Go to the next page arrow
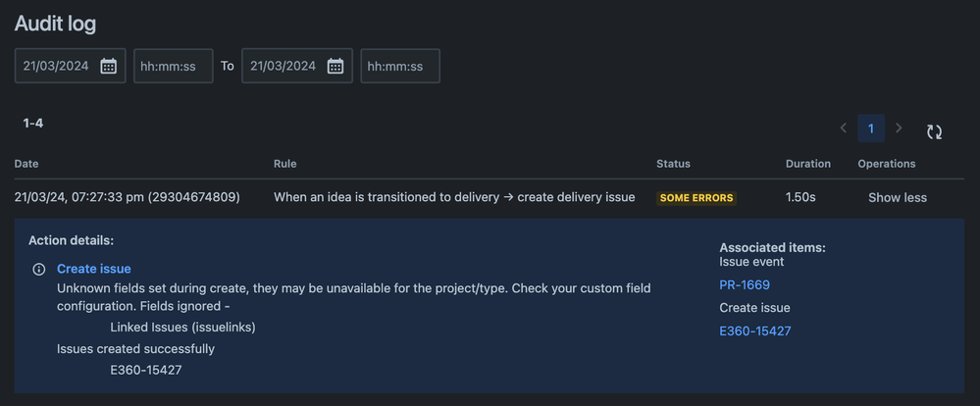This screenshot has height=406, width=980. (x=899, y=128)
